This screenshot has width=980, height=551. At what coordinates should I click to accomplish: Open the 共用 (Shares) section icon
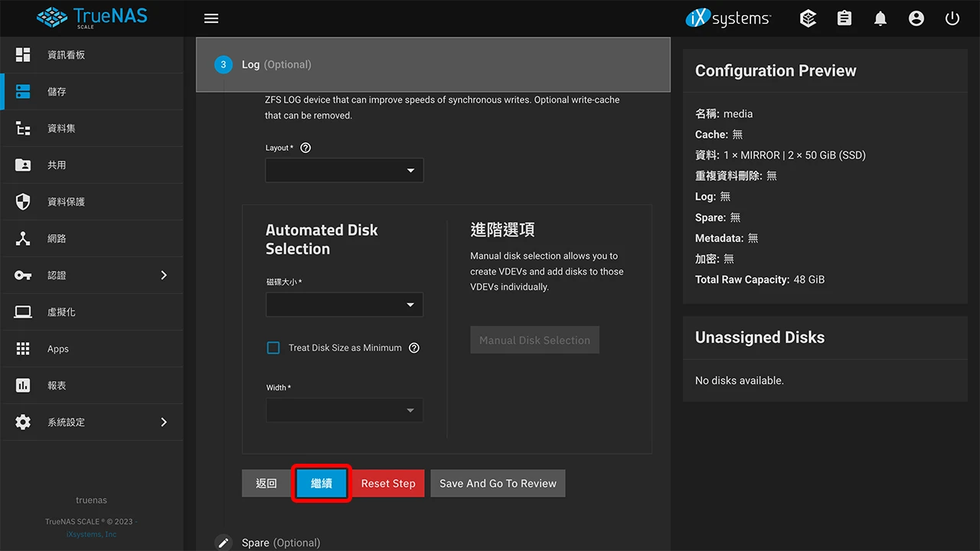pyautogui.click(x=22, y=165)
